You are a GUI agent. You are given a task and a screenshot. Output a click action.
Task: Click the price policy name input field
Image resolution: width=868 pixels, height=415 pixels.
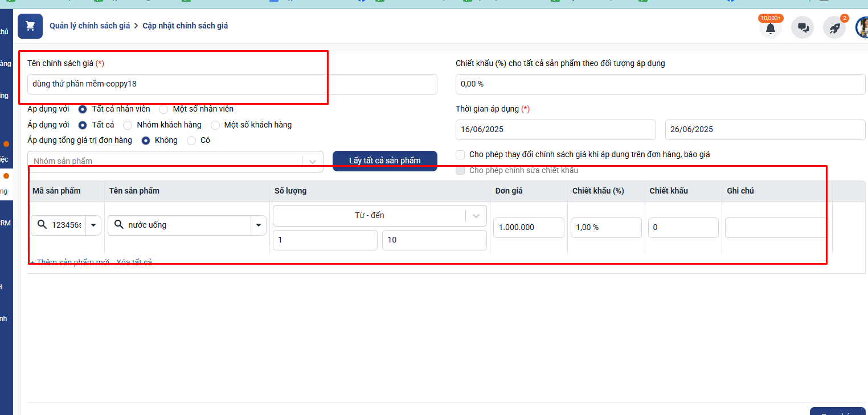point(231,84)
